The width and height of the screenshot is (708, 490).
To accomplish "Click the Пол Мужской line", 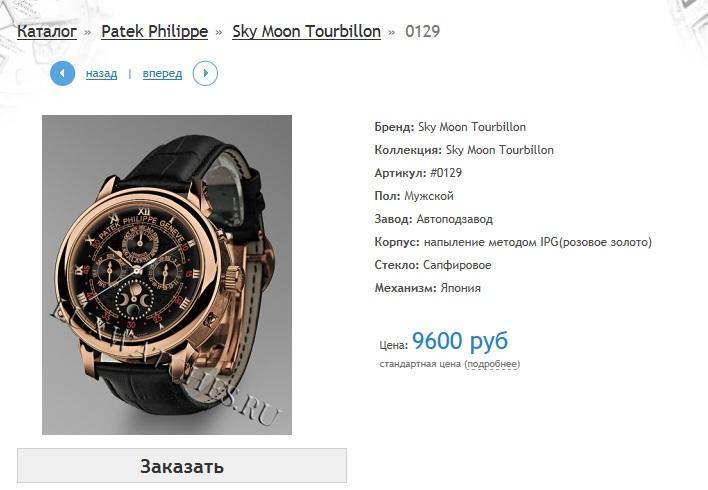I will pyautogui.click(x=414, y=196).
